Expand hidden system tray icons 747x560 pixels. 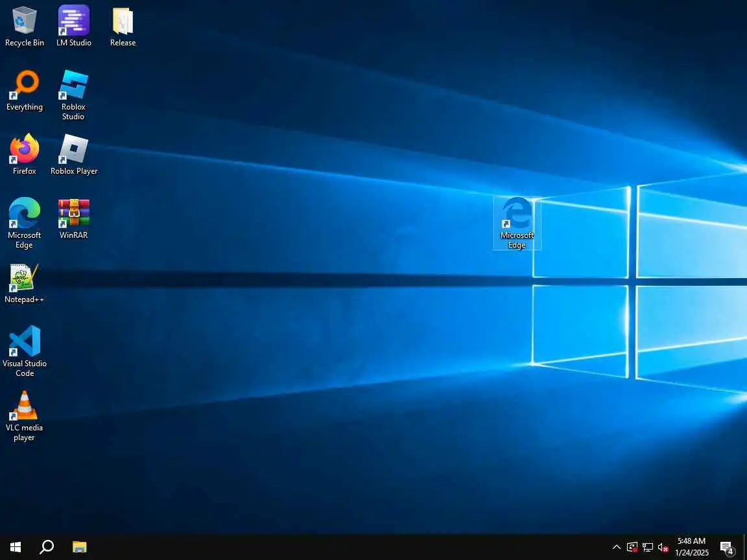point(617,547)
